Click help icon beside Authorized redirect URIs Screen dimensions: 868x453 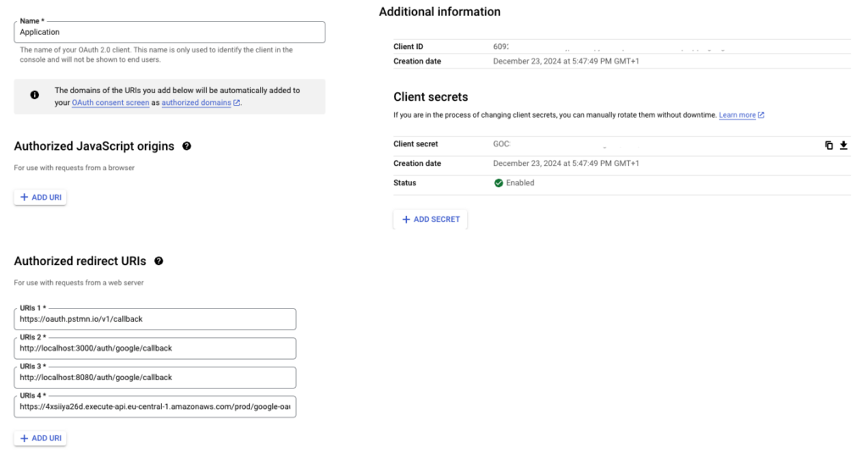tap(159, 262)
